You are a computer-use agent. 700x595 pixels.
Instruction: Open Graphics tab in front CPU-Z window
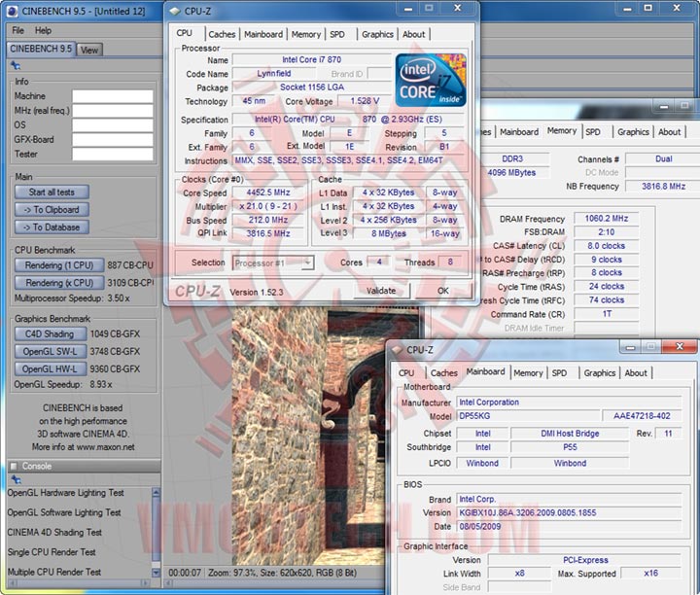tap(377, 34)
